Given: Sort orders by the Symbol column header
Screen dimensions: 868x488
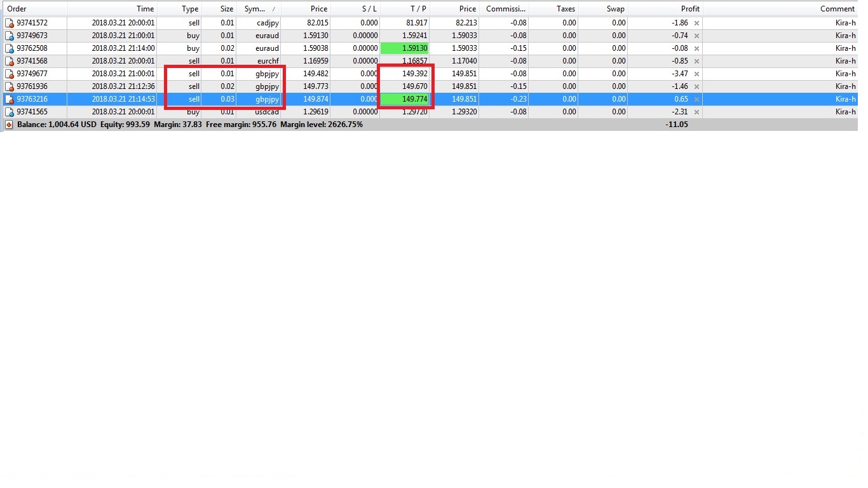Looking at the screenshot, I should (258, 9).
